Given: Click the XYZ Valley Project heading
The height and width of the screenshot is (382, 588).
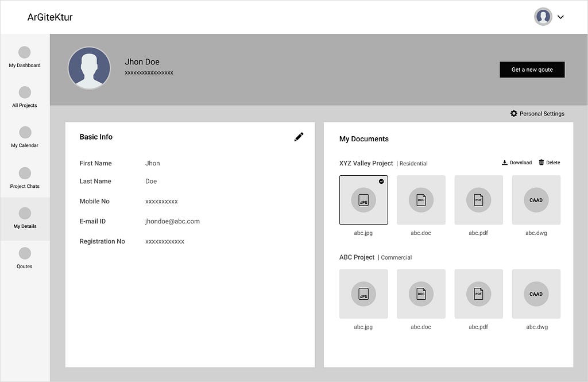Looking at the screenshot, I should pos(366,163).
